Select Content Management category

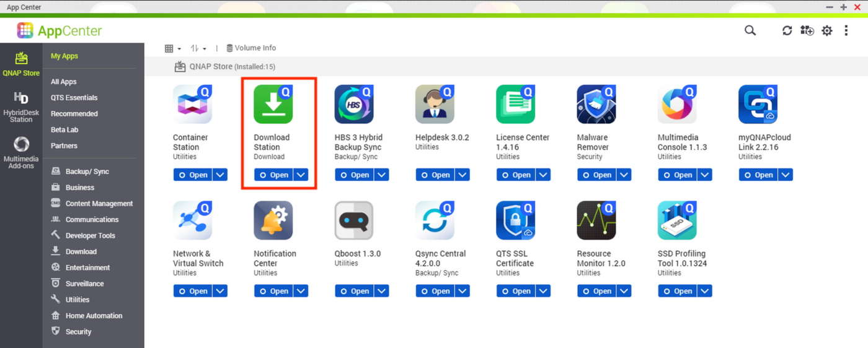92,204
